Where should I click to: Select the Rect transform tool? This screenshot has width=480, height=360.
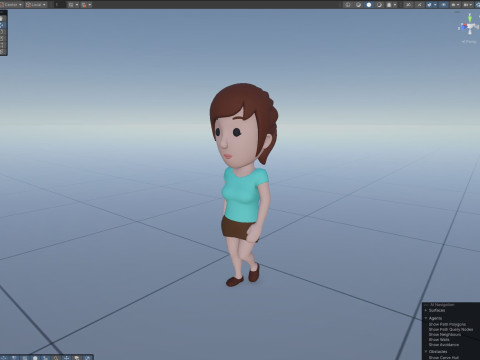(3, 45)
